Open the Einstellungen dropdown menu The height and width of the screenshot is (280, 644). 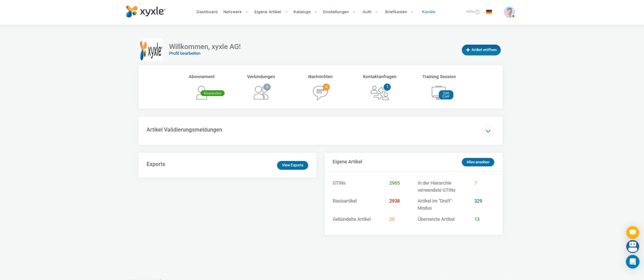pyautogui.click(x=339, y=12)
